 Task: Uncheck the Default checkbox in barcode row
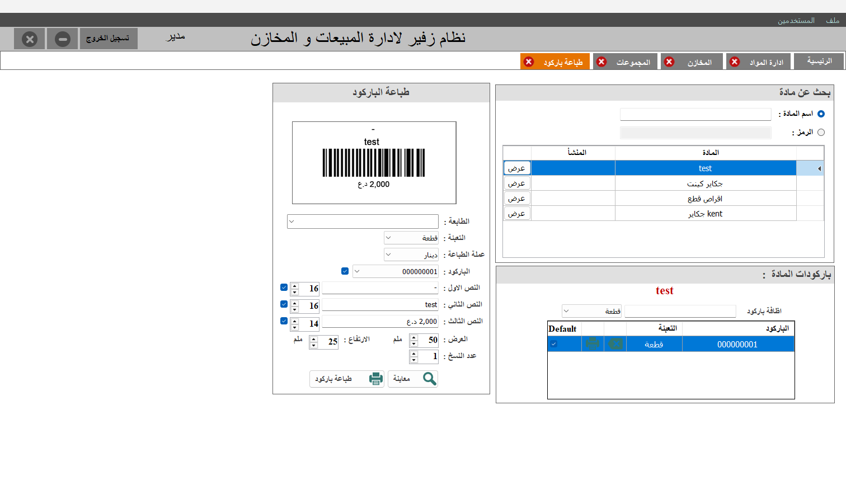(x=553, y=344)
